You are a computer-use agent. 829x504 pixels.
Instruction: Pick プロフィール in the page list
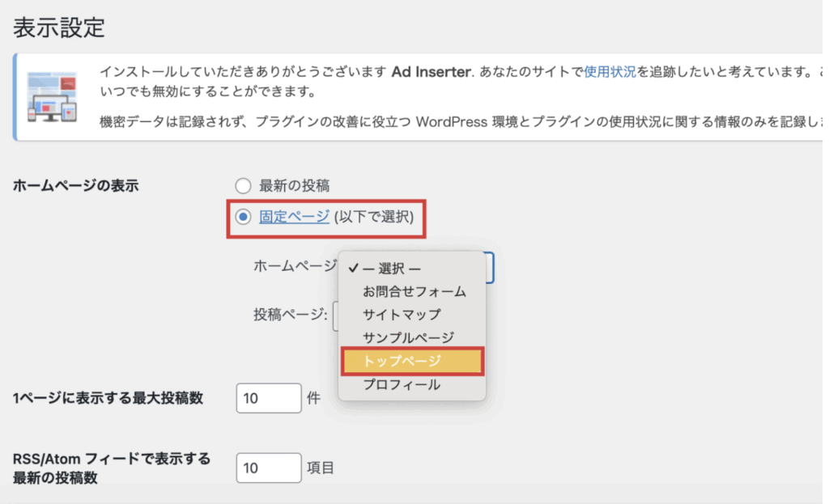tap(402, 385)
